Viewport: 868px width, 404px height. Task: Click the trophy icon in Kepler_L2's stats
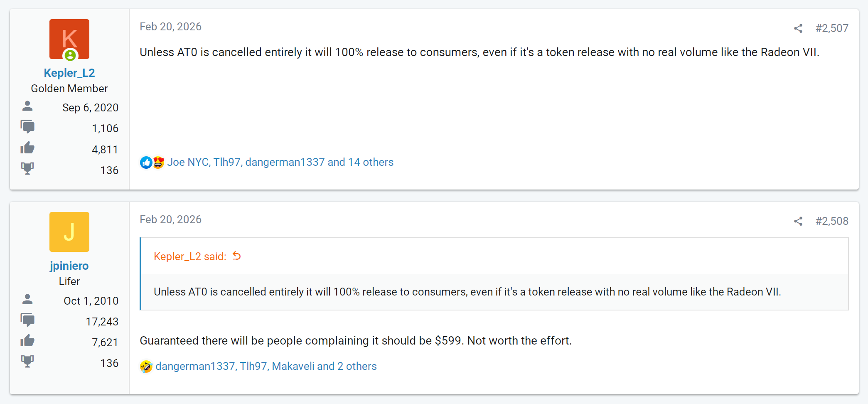(27, 168)
